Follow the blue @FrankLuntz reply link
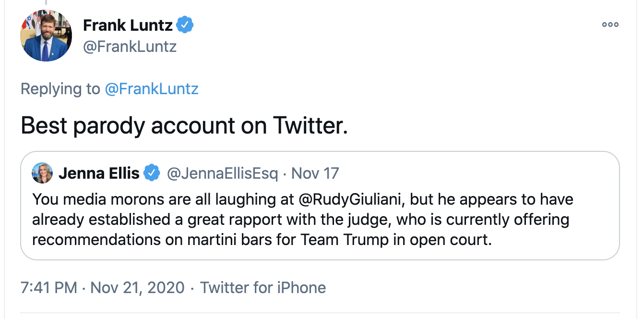644x319 pixels. pos(151,89)
